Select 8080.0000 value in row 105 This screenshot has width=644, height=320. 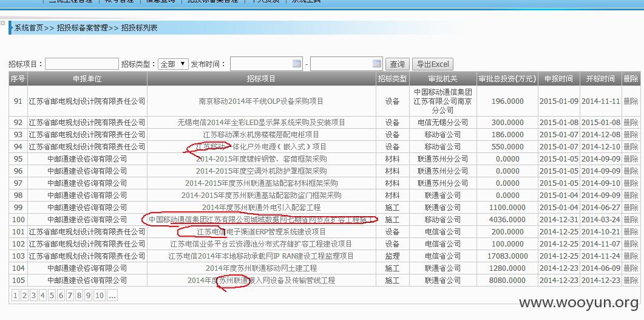(507, 280)
